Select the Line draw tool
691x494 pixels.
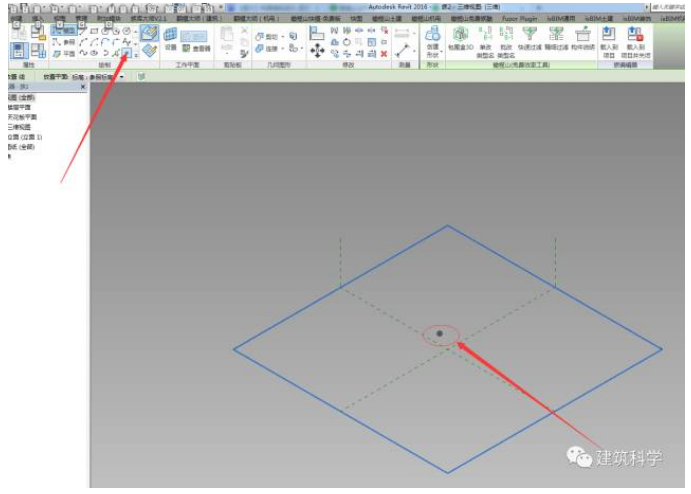pos(83,31)
